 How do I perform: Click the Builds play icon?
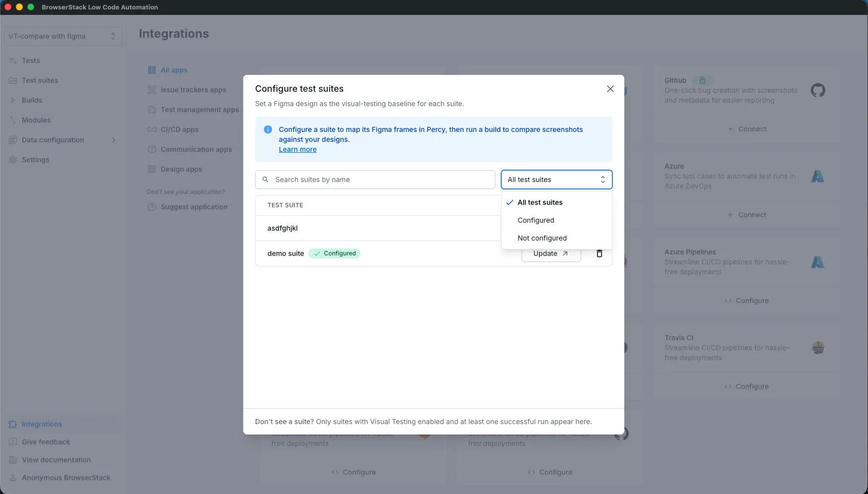point(13,100)
